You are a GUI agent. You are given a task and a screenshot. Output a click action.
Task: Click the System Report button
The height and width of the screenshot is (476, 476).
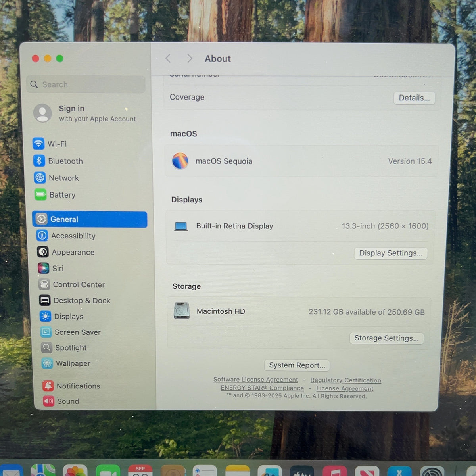pos(297,365)
